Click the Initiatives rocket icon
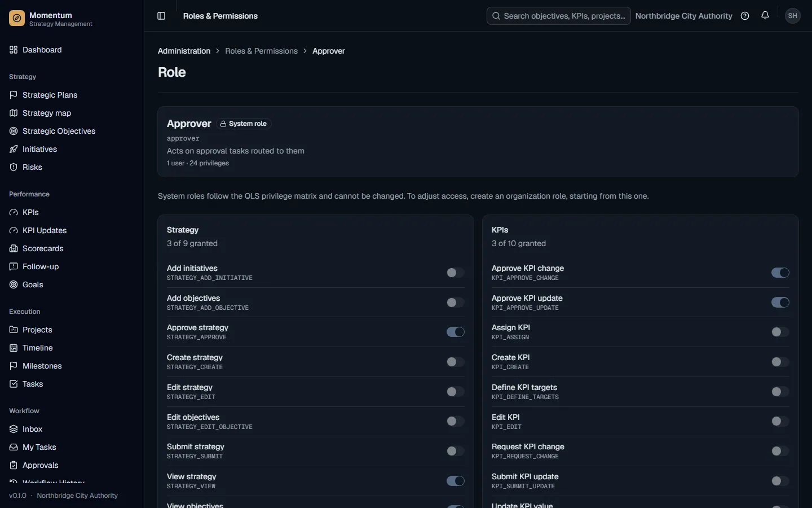812x508 pixels. [x=14, y=149]
